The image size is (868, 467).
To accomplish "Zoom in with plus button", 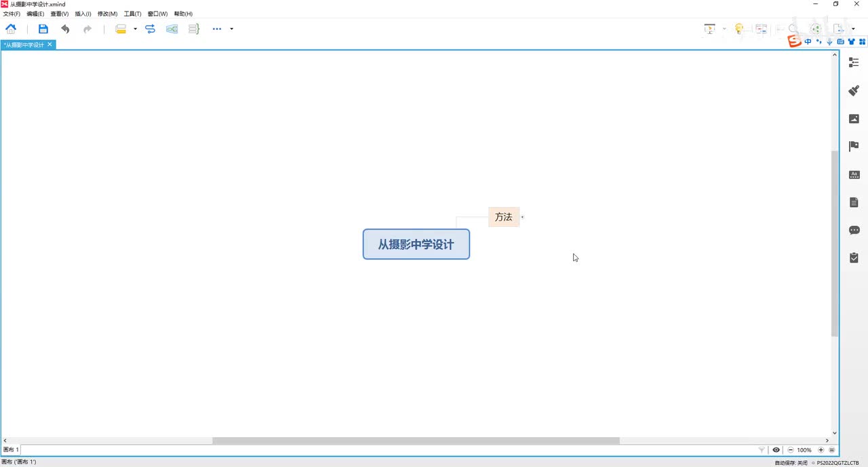I will [821, 450].
